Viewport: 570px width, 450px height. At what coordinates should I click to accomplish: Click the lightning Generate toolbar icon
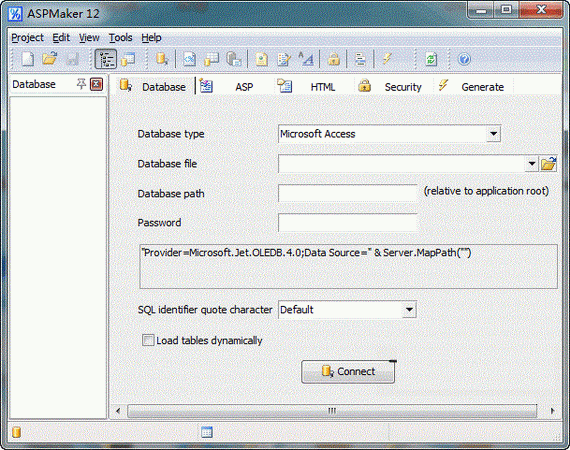click(387, 59)
